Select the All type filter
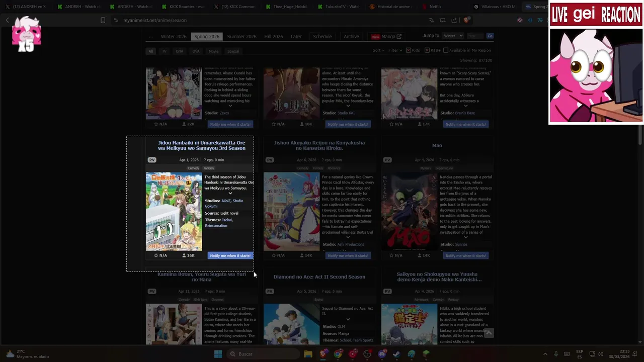Viewport: 644px width, 362px height. point(150,51)
